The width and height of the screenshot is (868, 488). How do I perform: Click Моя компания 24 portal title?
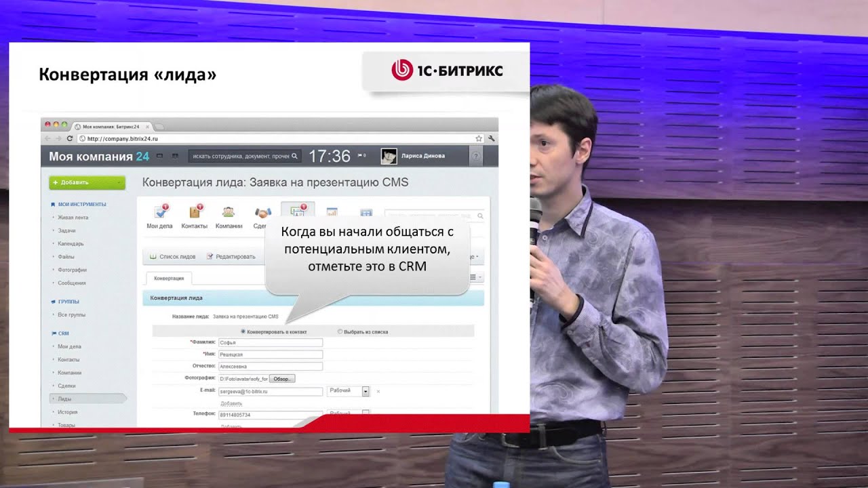coord(99,157)
